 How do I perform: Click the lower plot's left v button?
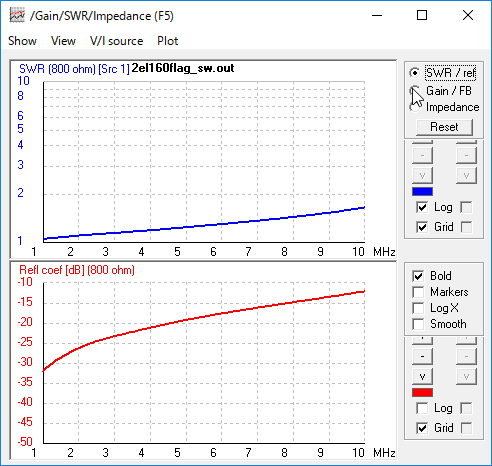(x=422, y=376)
